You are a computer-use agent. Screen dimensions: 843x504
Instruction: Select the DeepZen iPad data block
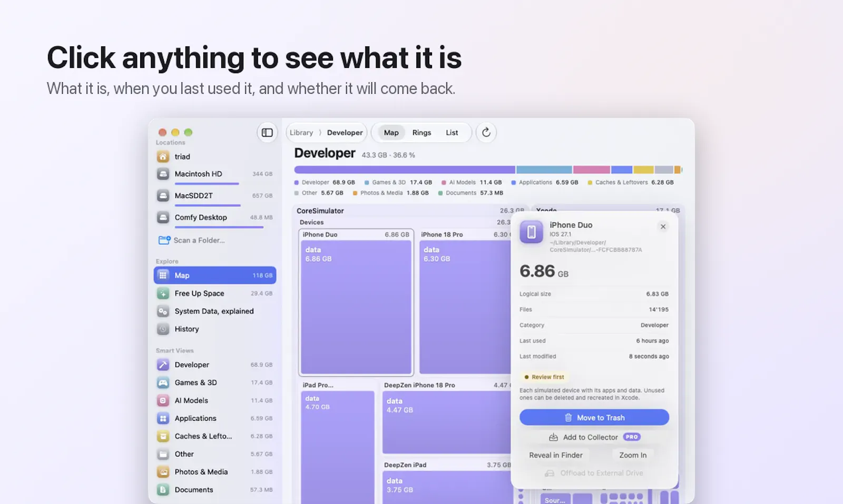[x=447, y=488]
